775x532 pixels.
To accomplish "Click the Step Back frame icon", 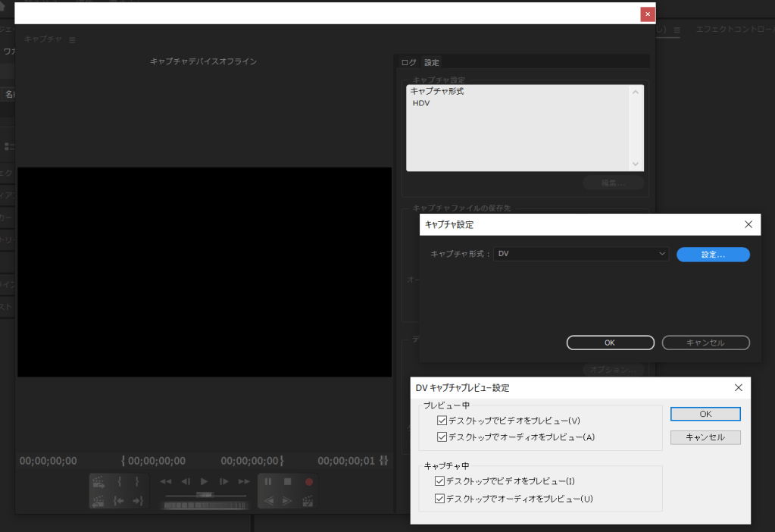I will click(186, 481).
